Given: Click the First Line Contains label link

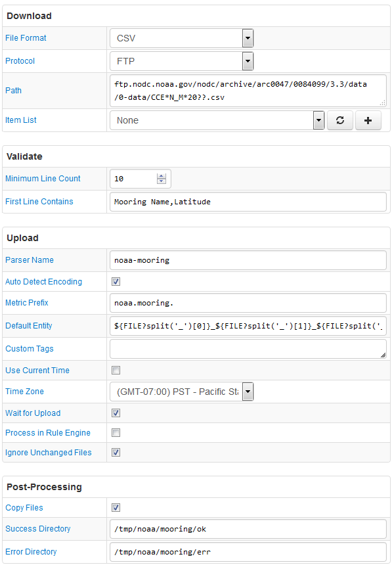Looking at the screenshot, I should pos(39,202).
